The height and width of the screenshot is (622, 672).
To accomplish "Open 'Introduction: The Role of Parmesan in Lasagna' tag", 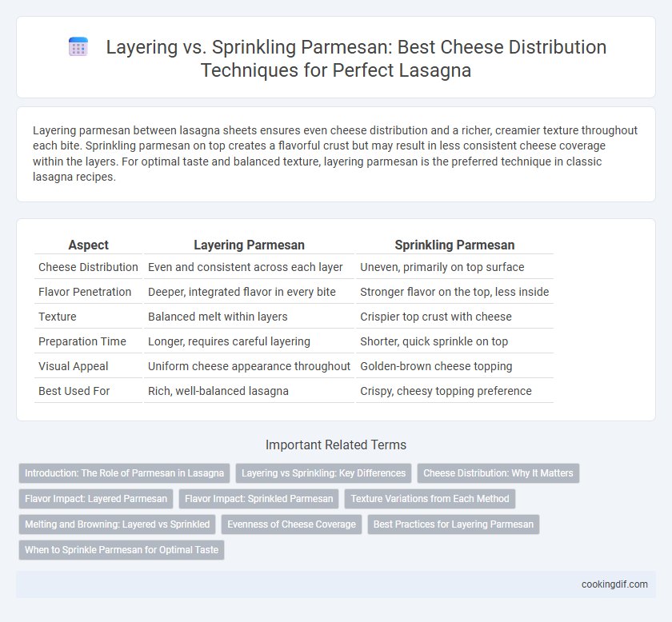I will pos(124,473).
